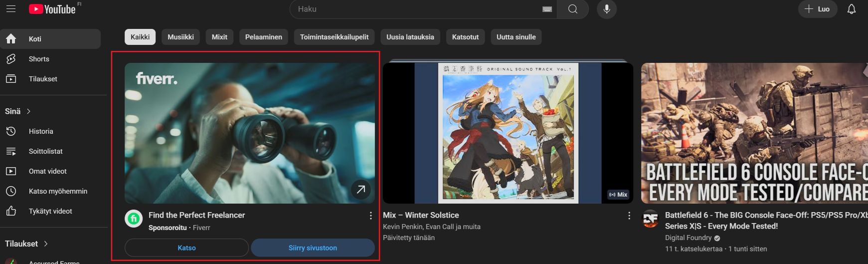This screenshot has width=868, height=264.
Task: Open Shorts from the sidebar
Action: [50, 59]
